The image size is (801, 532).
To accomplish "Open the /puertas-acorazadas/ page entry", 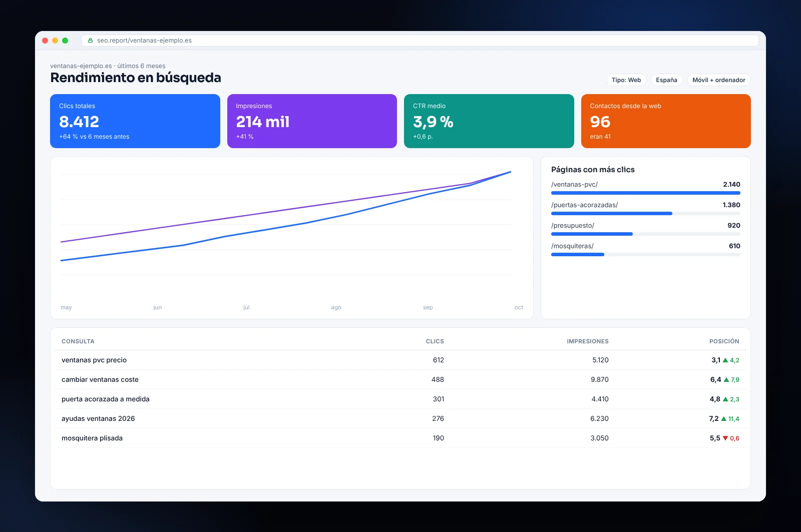I will tap(584, 205).
